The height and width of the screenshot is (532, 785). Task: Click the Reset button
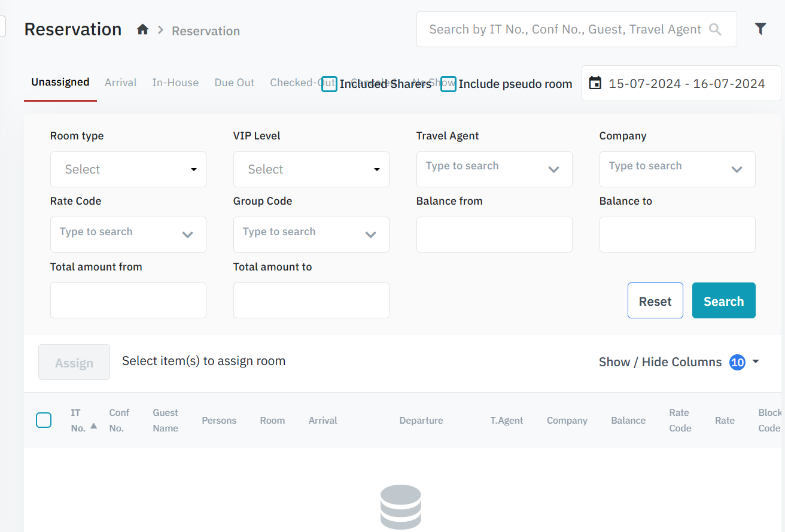655,300
